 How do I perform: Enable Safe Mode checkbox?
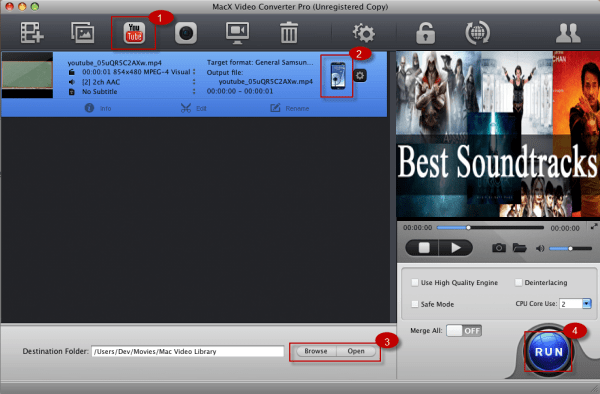(415, 304)
